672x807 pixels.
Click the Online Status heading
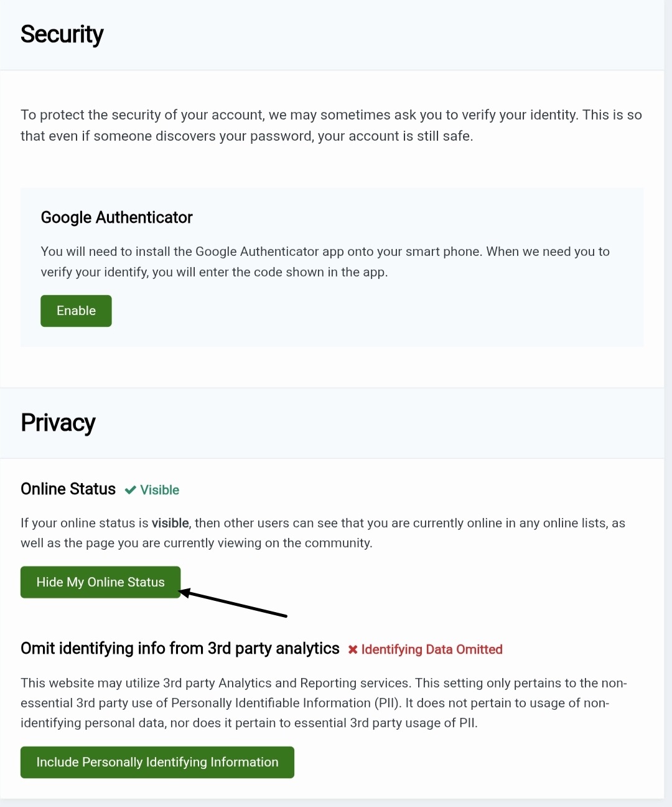pyautogui.click(x=68, y=489)
